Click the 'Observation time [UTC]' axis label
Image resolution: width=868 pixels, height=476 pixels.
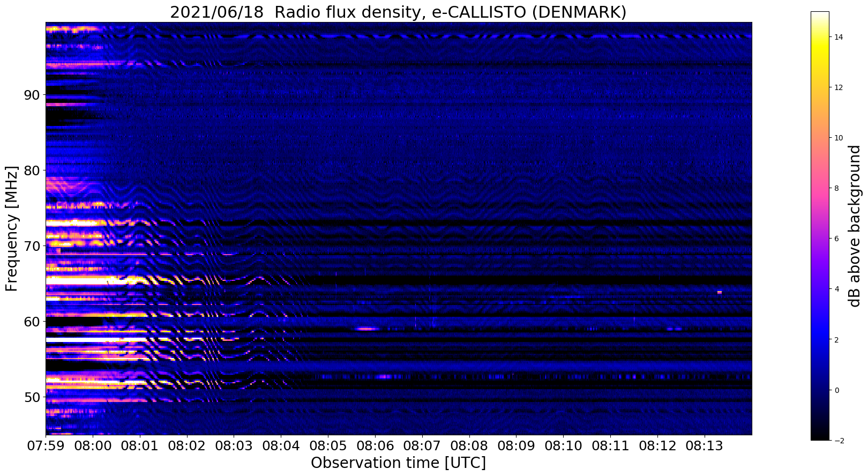[398, 463]
